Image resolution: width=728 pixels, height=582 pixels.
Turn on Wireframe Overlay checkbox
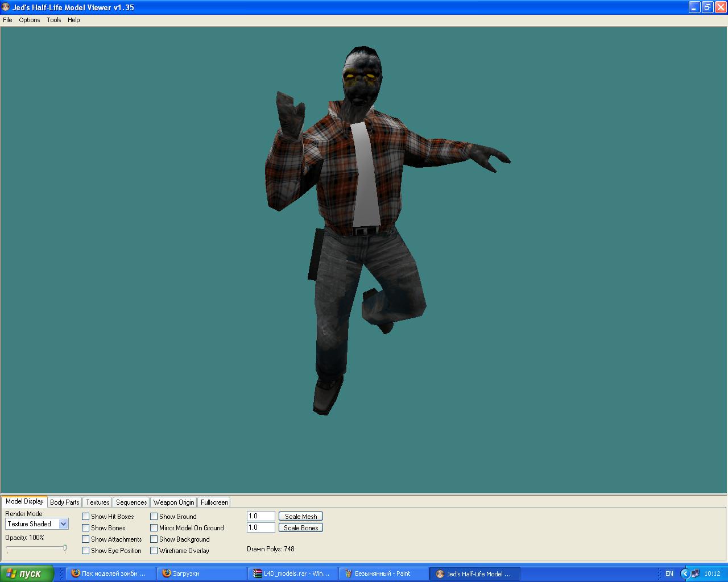point(154,551)
